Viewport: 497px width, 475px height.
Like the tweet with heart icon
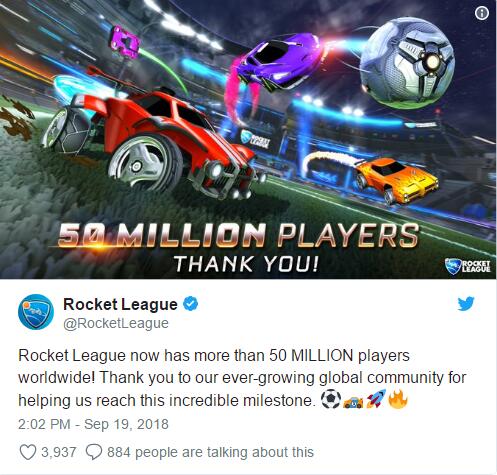click(28, 452)
